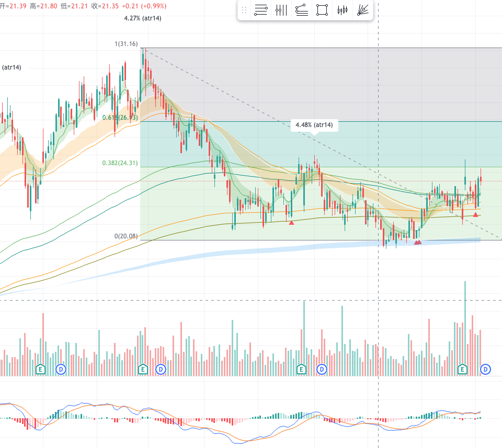Open the second earnings E marker from left
The height and width of the screenshot is (448, 502).
(142, 369)
